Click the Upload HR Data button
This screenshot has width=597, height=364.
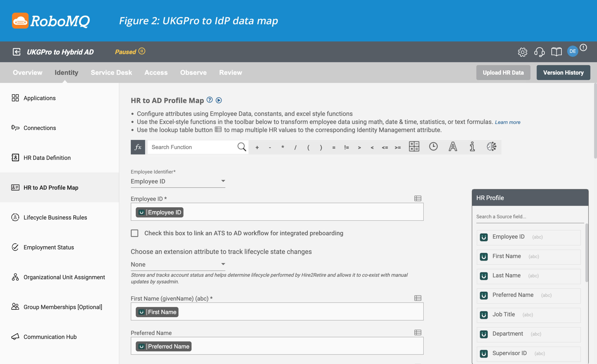pos(503,73)
